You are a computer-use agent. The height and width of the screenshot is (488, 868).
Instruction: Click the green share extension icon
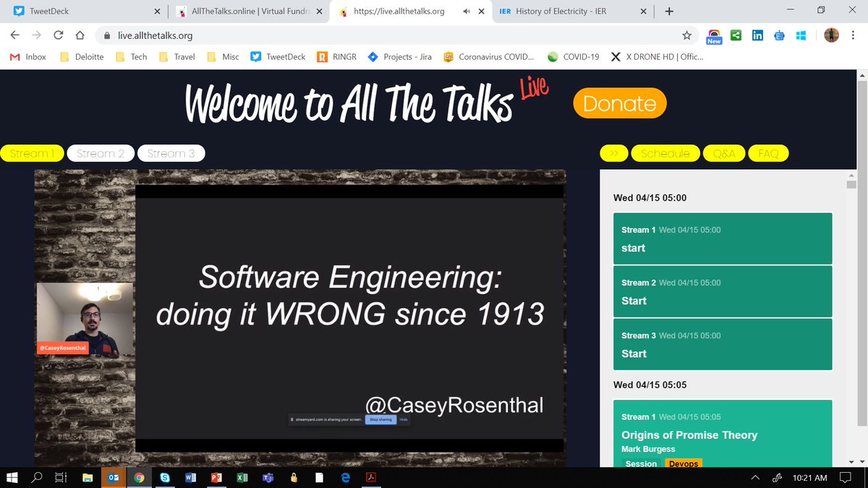(735, 35)
